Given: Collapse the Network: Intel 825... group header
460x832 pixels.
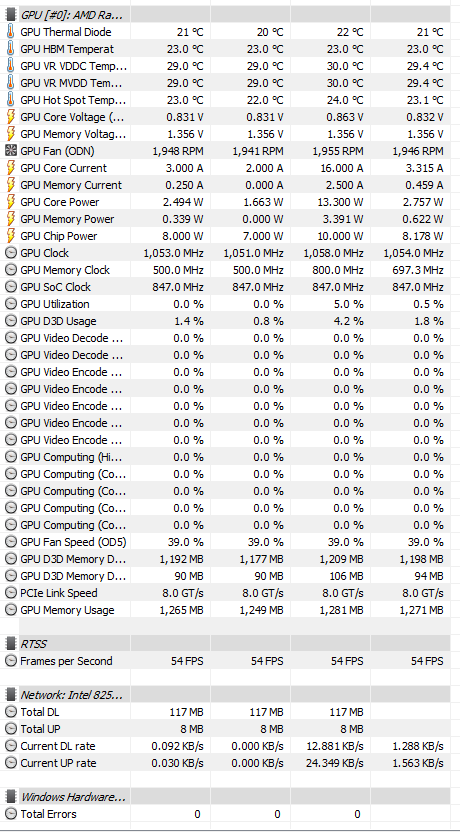Looking at the screenshot, I should click(x=230, y=695).
